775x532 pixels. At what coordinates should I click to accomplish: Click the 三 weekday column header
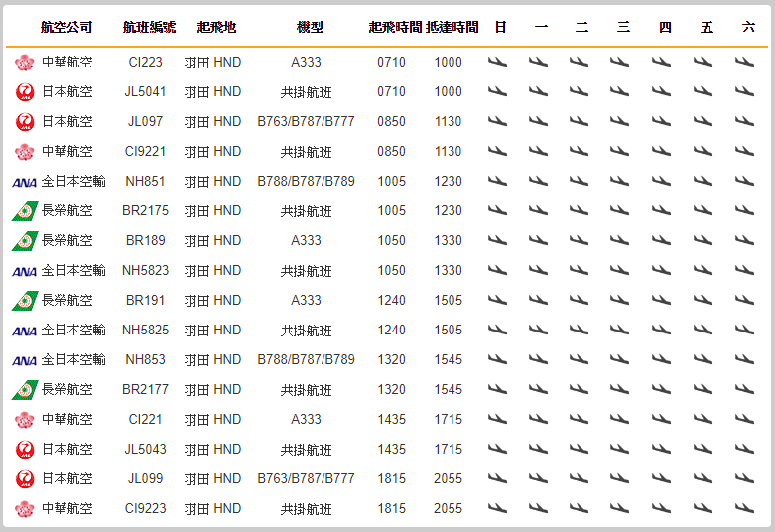point(624,27)
